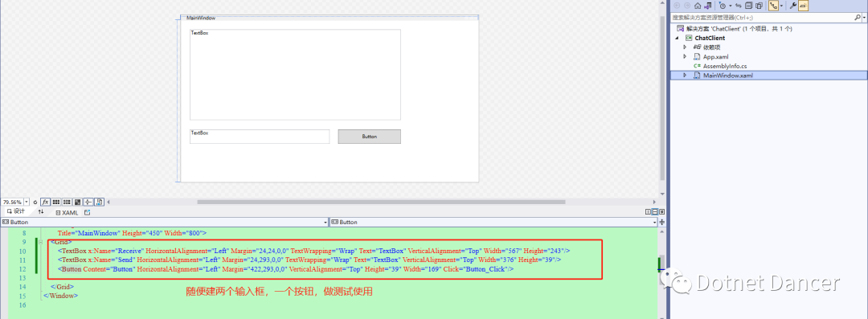Select vertical split layout icon
The height and width of the screenshot is (319, 868).
pyautogui.click(x=649, y=212)
